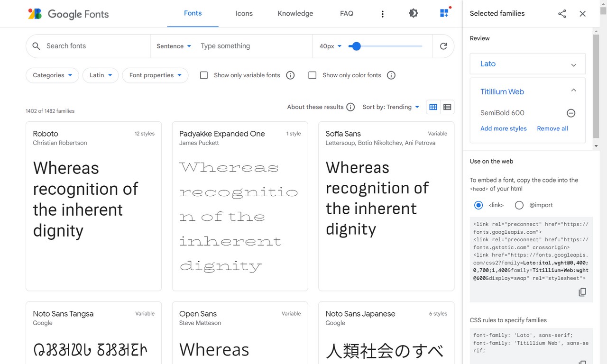This screenshot has width=607, height=364.
Task: Open the selected families grid icon
Action: coord(444,13)
